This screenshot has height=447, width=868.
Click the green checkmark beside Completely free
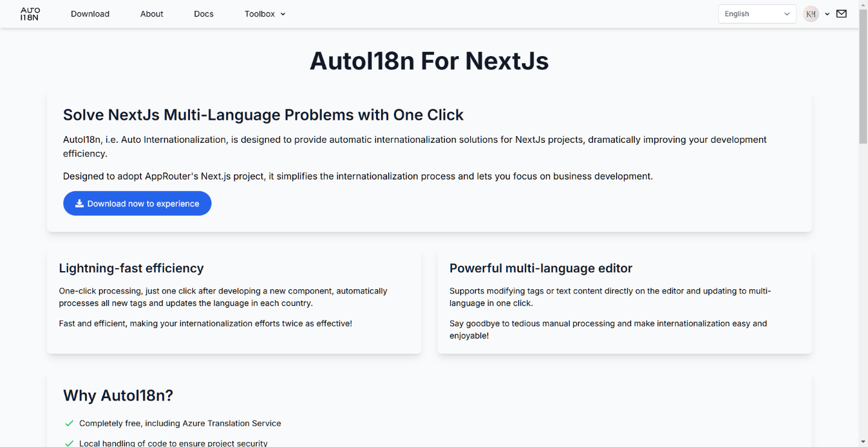click(x=69, y=424)
